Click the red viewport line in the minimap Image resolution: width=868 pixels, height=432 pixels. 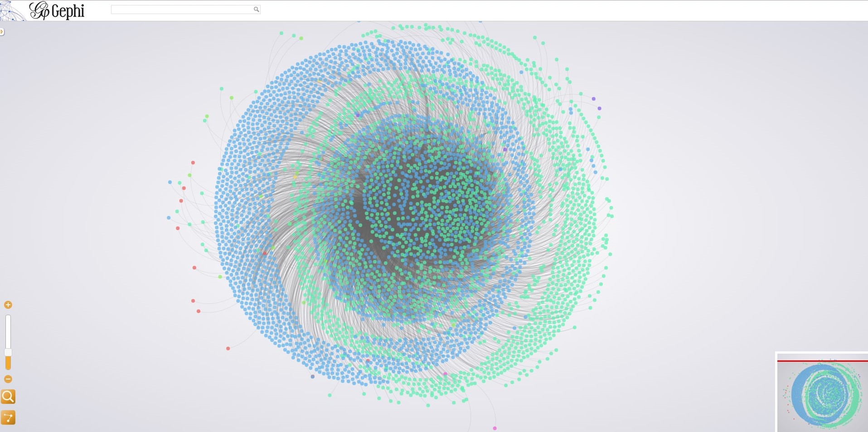coord(822,361)
